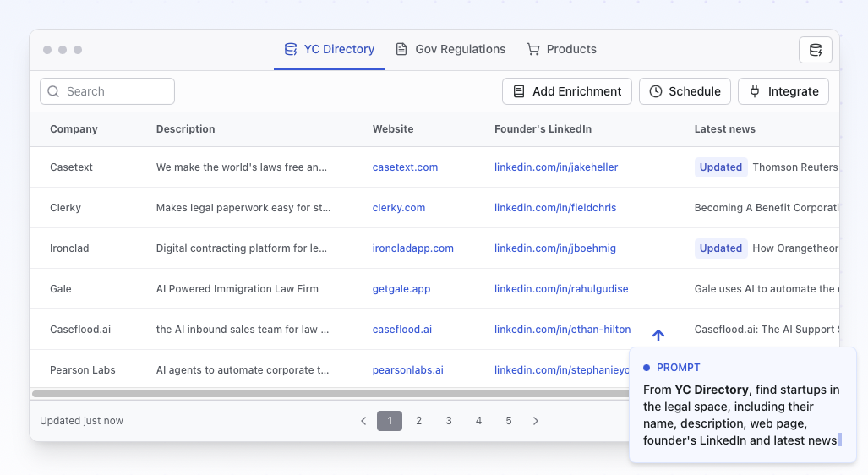Click the Integrate button
Viewport: 868px width, 475px height.
coord(783,91)
